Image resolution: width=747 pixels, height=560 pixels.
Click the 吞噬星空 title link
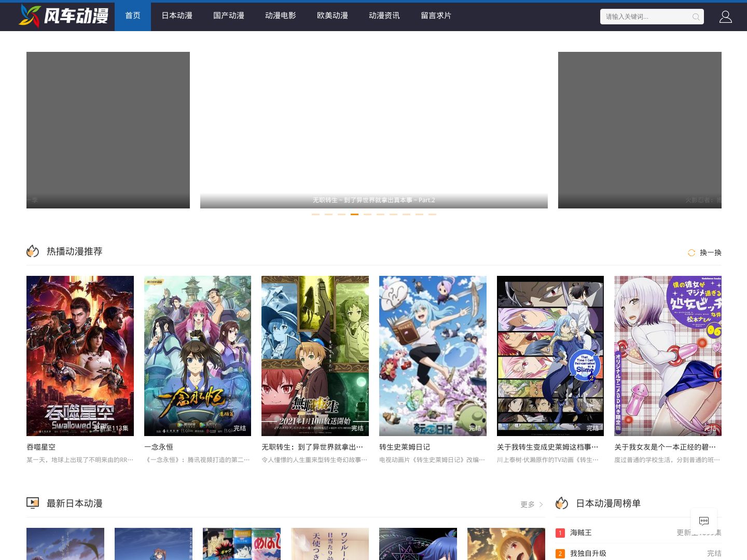(x=41, y=447)
